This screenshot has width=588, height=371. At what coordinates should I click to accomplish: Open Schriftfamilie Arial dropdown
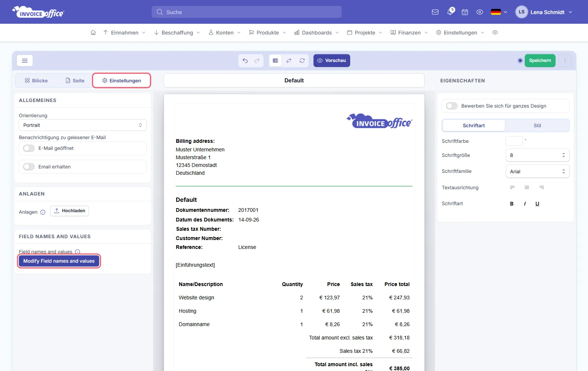(538, 171)
